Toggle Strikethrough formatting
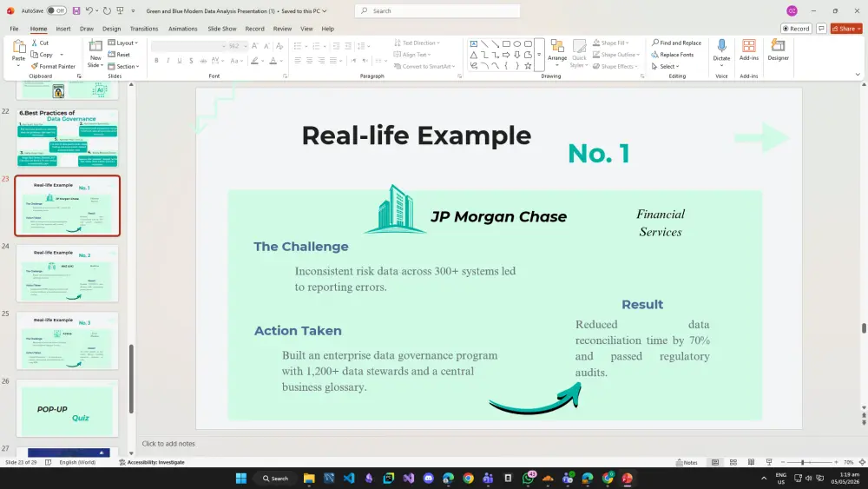 (x=203, y=60)
